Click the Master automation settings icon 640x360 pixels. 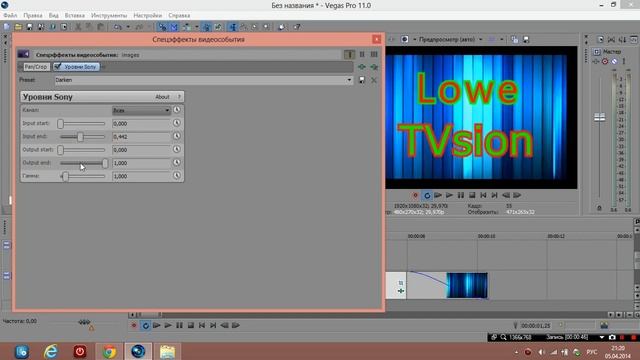(605, 61)
